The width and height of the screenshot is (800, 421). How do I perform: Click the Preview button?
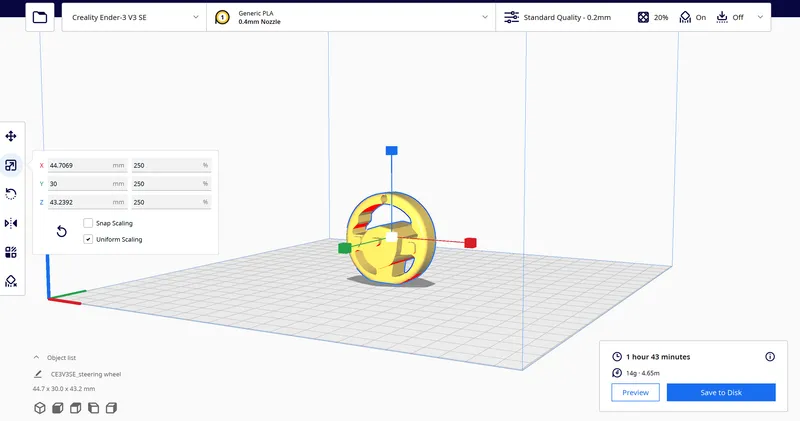[635, 392]
